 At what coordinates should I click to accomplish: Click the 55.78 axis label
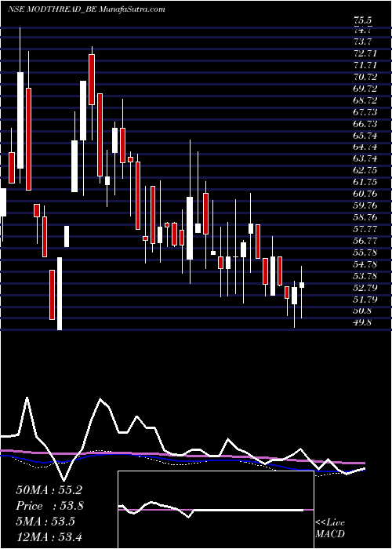tap(365, 253)
